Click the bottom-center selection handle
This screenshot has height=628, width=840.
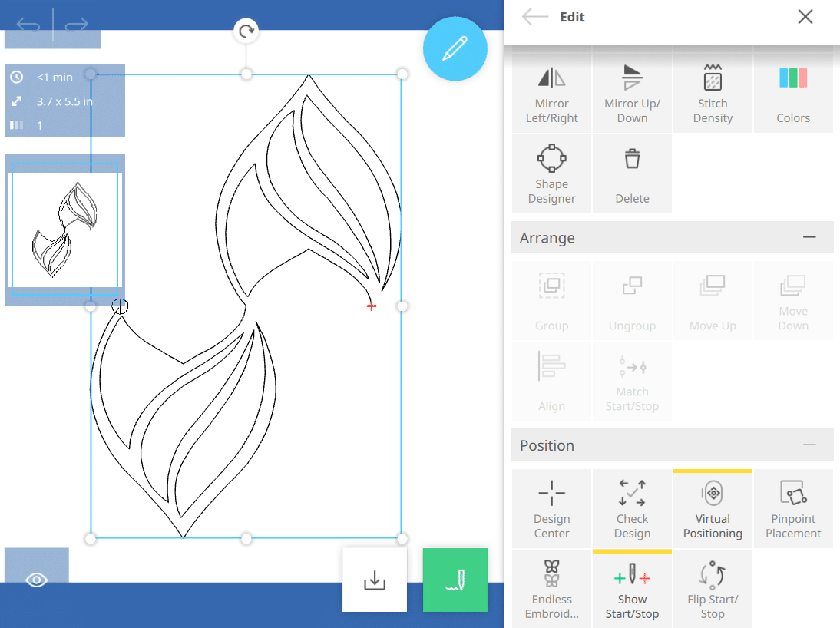coord(246,538)
